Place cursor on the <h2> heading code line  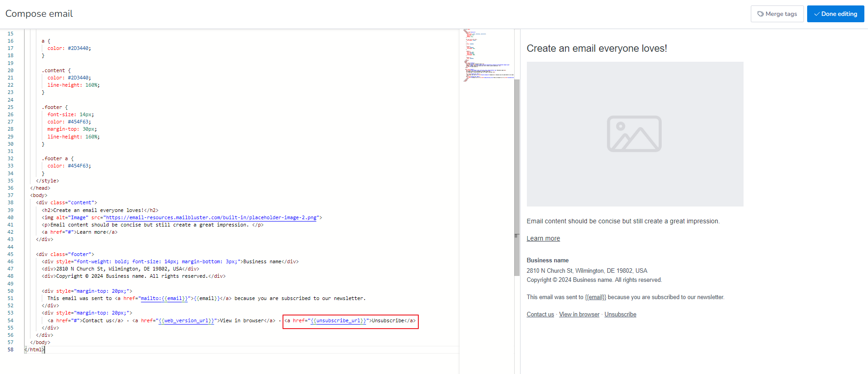click(x=100, y=210)
